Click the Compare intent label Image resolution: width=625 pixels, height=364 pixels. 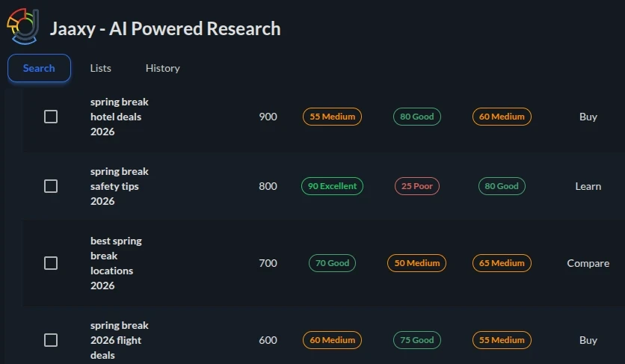click(588, 263)
